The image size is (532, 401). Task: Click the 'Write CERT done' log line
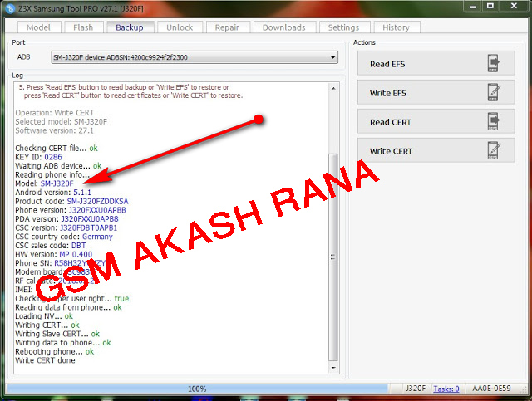(x=45, y=360)
